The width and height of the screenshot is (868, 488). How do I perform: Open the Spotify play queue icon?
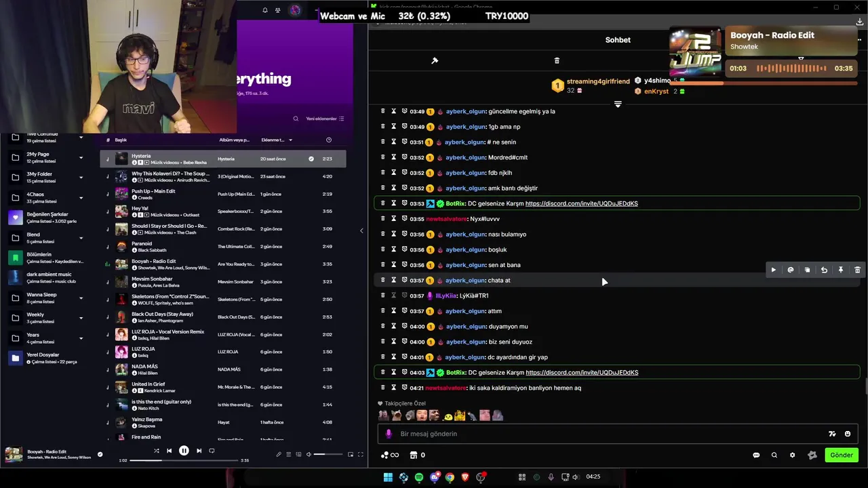[288, 454]
